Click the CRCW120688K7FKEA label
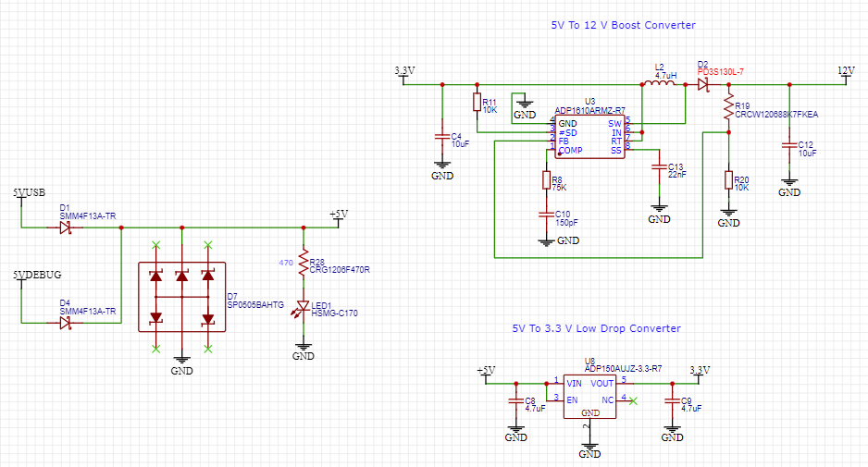 [776, 115]
